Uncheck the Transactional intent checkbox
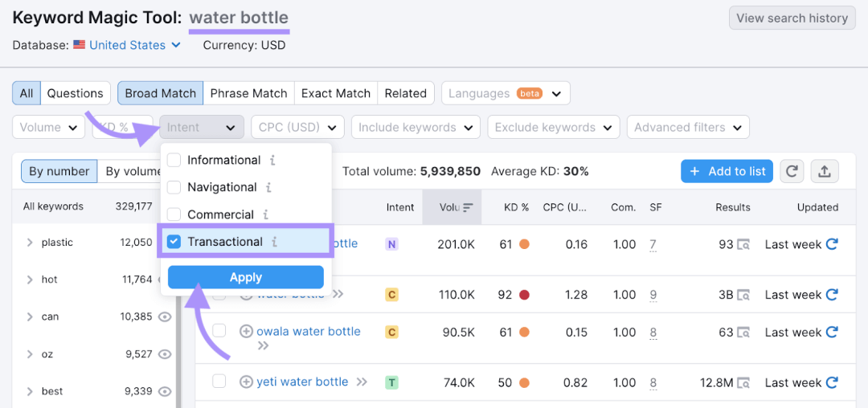This screenshot has width=868, height=408. [x=174, y=242]
